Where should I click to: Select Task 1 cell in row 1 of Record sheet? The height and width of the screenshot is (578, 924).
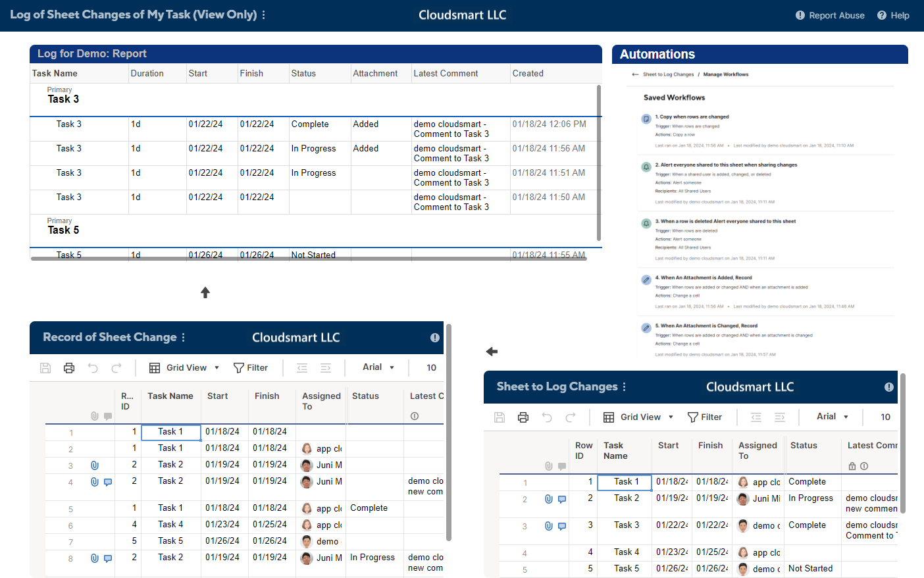click(x=171, y=433)
